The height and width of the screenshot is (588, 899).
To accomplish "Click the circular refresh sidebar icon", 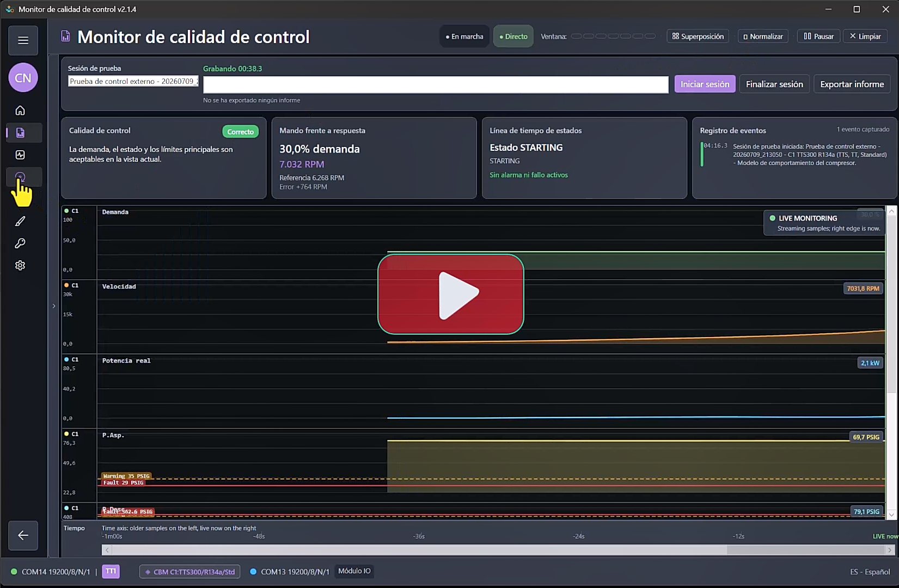I will pos(20,177).
